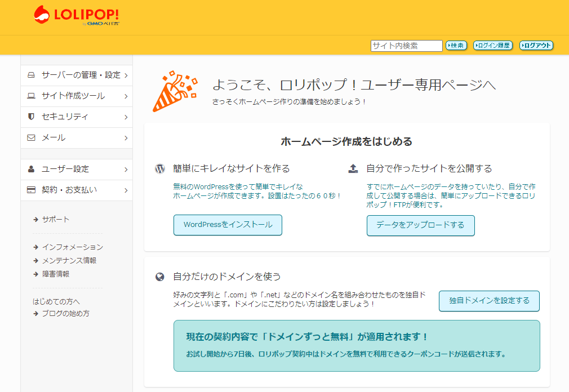
Task: Open the サーバーの管理・設定 menu
Action: (77, 75)
